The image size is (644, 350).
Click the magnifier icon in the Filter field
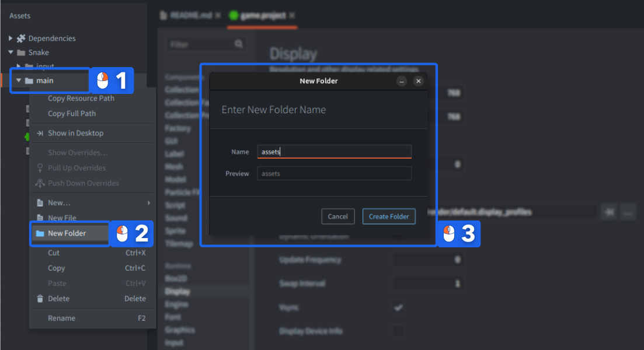[x=238, y=43]
